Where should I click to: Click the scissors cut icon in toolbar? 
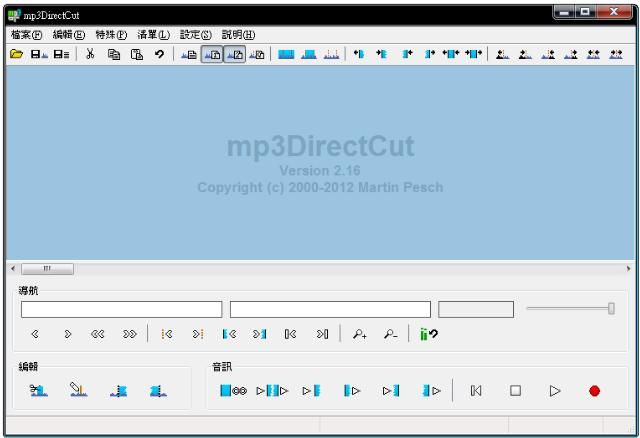(x=90, y=54)
